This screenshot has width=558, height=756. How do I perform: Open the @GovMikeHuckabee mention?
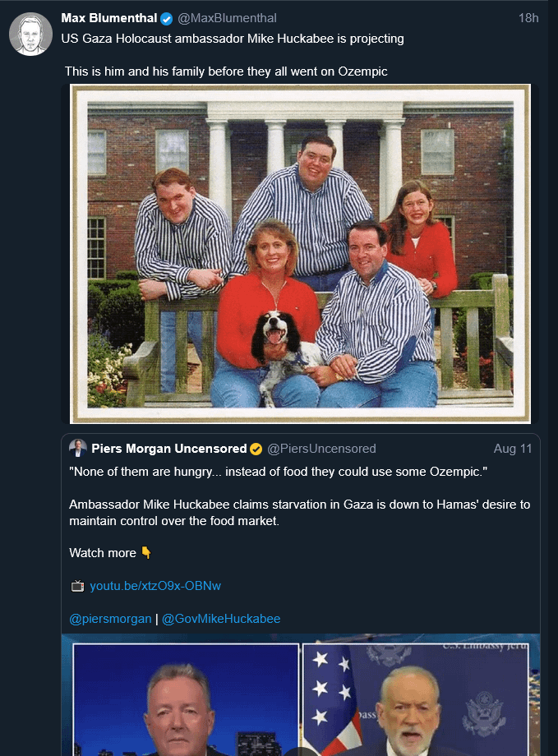(221, 619)
